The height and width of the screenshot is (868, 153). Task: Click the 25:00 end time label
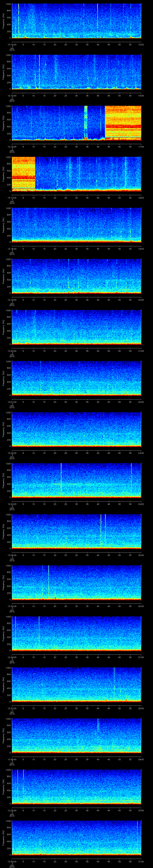click(x=141, y=555)
